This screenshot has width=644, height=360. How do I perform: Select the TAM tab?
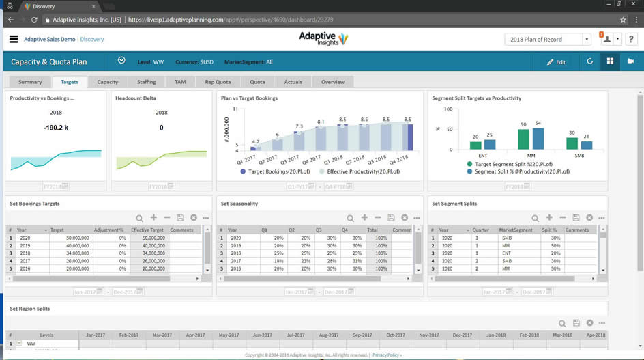tap(180, 82)
